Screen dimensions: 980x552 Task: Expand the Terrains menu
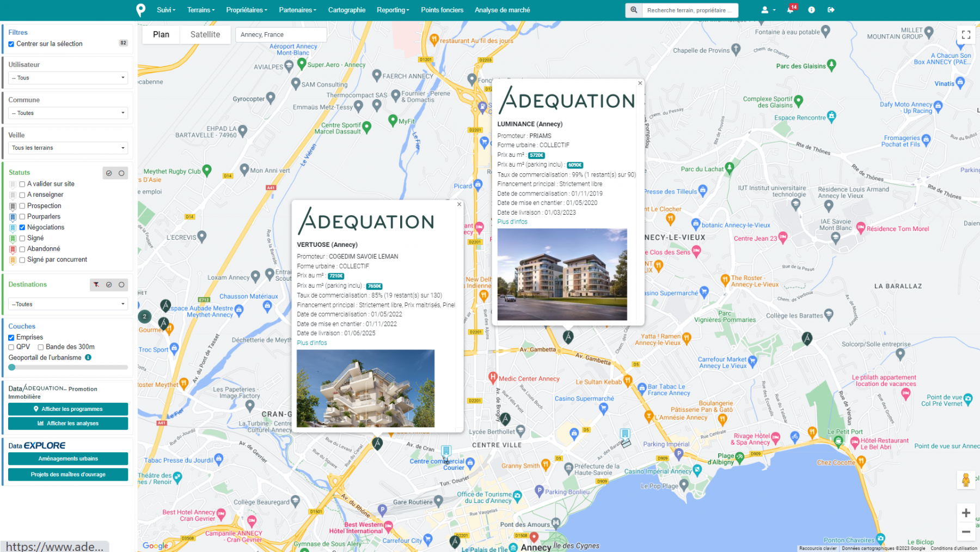pos(201,10)
